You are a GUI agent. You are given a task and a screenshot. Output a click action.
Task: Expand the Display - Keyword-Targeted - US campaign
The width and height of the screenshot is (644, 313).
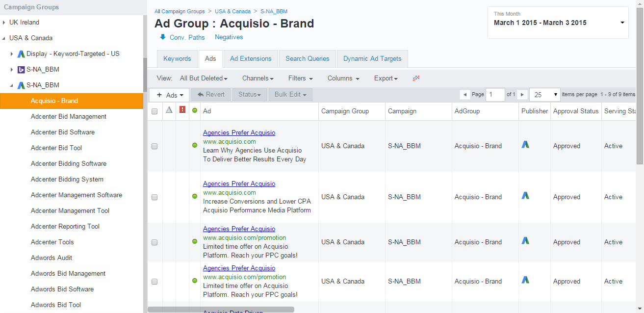coord(12,54)
